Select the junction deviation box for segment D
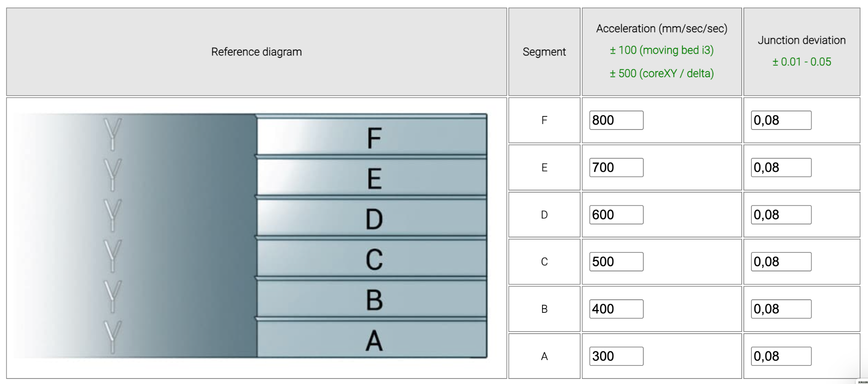Image resolution: width=868 pixels, height=384 pixels. (x=781, y=215)
